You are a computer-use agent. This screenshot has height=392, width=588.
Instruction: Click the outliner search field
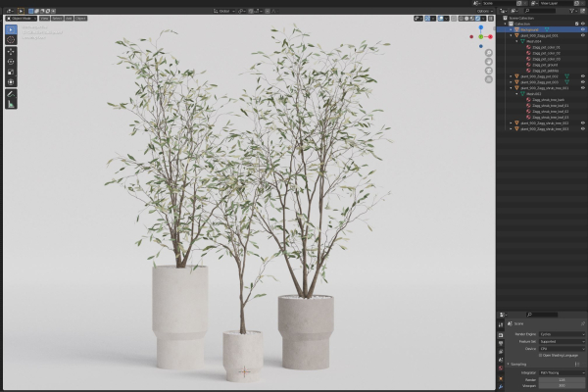[x=540, y=11]
